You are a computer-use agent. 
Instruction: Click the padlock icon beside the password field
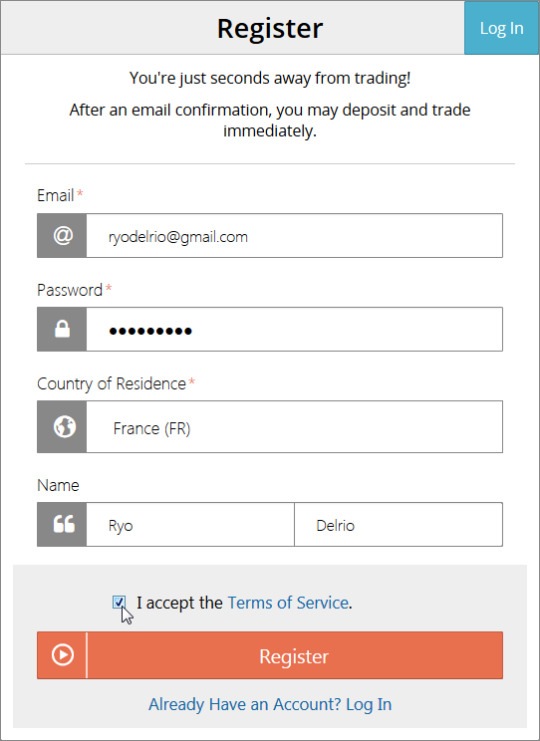[62, 329]
